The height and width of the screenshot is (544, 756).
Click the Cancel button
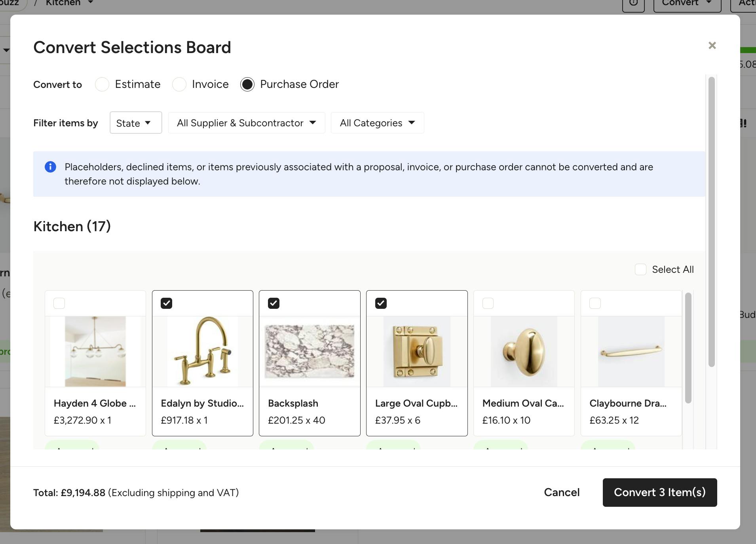coord(562,493)
